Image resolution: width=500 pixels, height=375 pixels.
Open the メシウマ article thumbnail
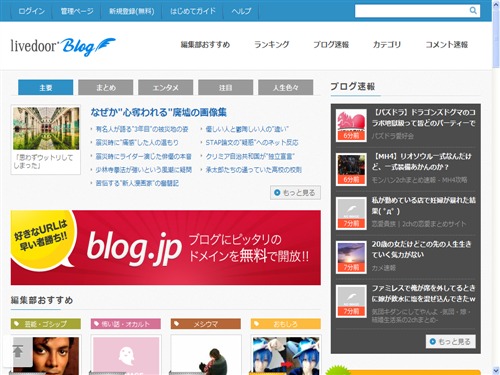pyautogui.click(x=206, y=356)
